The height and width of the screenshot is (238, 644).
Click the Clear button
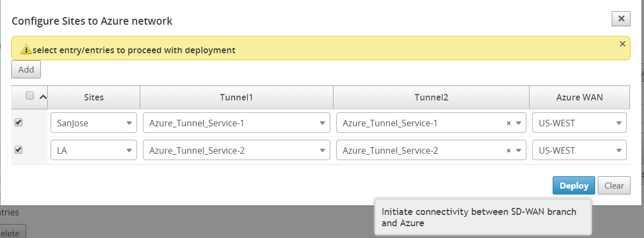pyautogui.click(x=614, y=185)
